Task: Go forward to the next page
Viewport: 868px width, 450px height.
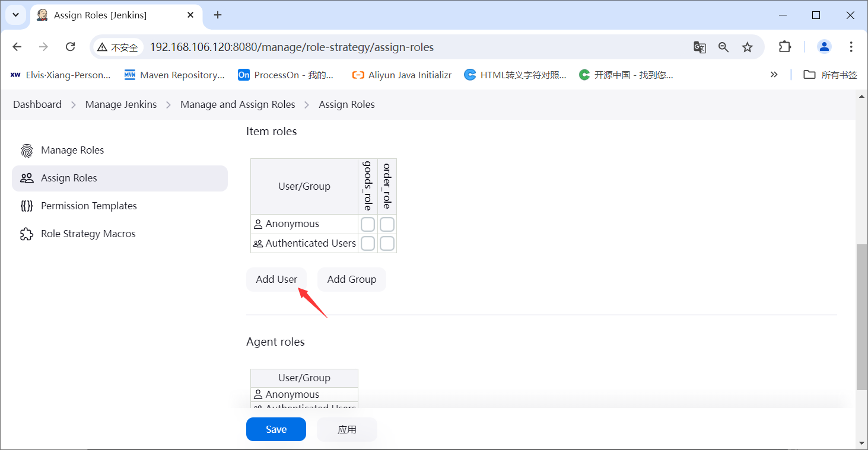Action: (43, 47)
